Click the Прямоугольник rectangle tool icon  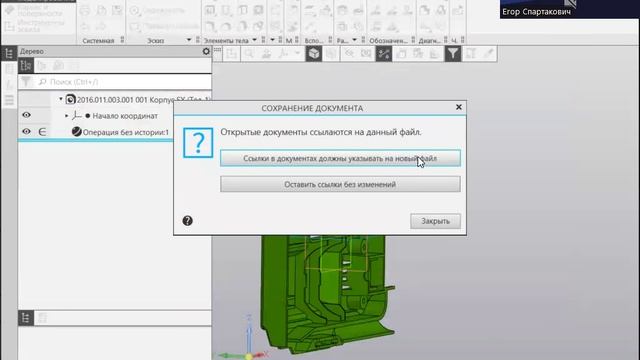135,27
